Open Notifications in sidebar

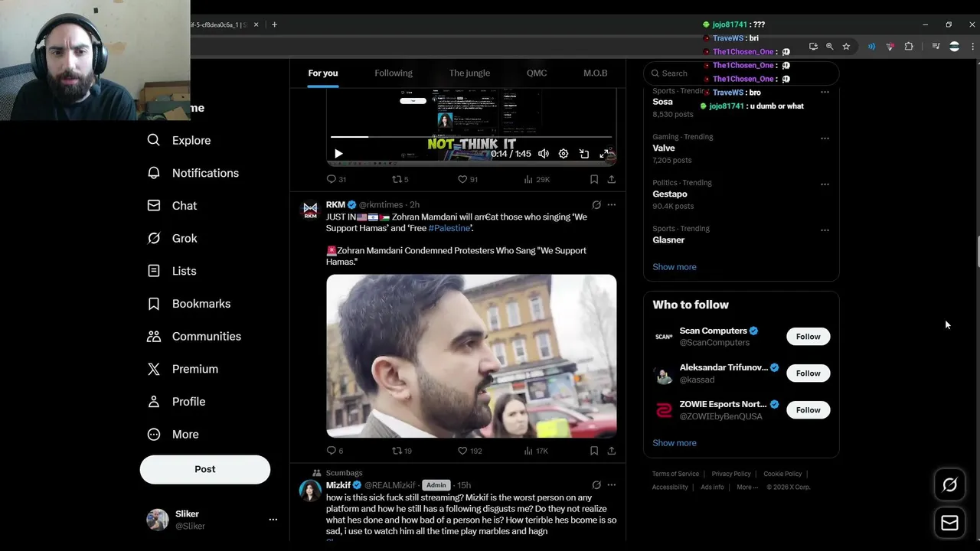click(x=193, y=173)
